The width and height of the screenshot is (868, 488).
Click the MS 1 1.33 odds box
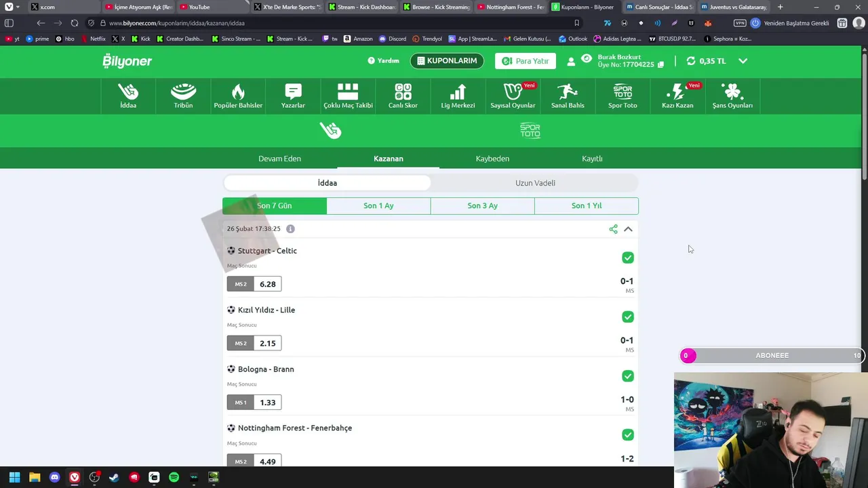coord(254,403)
